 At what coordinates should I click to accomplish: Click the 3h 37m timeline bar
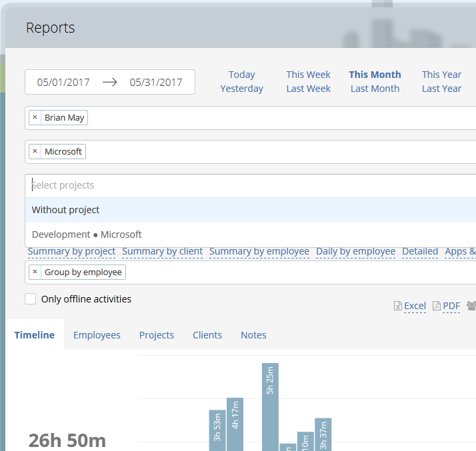(x=323, y=434)
